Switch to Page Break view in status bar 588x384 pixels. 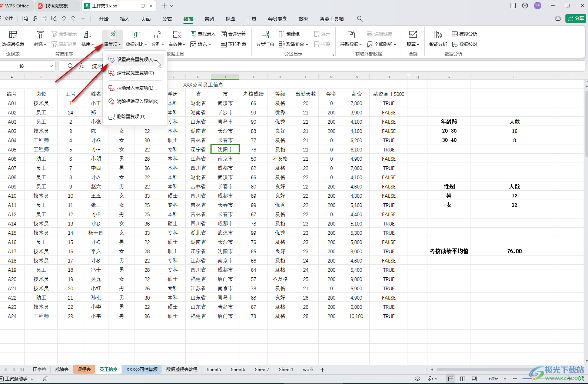pyautogui.click(x=474, y=379)
